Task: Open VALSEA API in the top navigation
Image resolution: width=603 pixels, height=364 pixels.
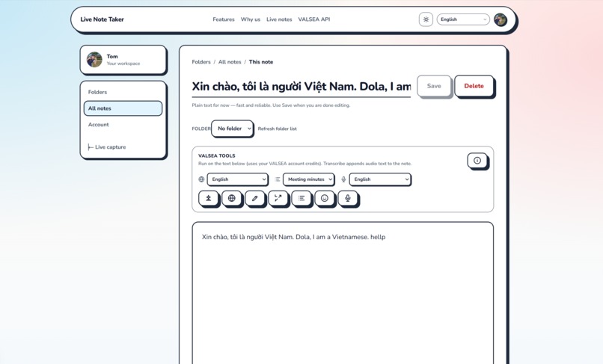Action: click(313, 19)
